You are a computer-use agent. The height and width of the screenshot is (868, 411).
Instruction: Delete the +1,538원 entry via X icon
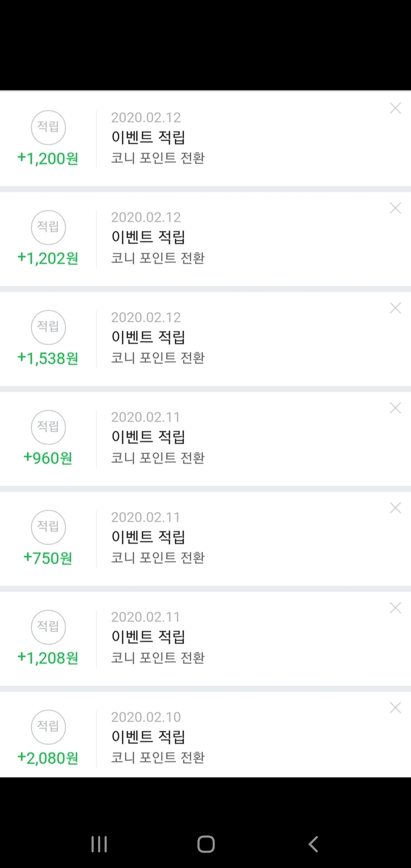[395, 308]
